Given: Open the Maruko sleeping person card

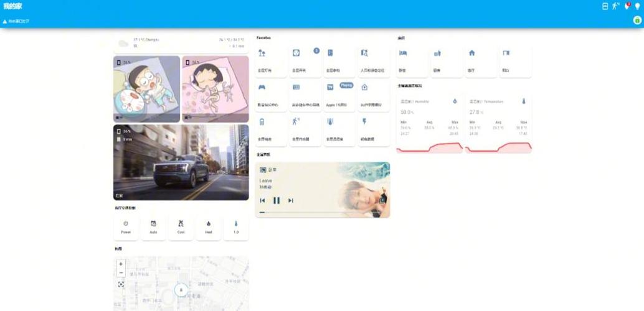Looking at the screenshot, I should pos(215,89).
